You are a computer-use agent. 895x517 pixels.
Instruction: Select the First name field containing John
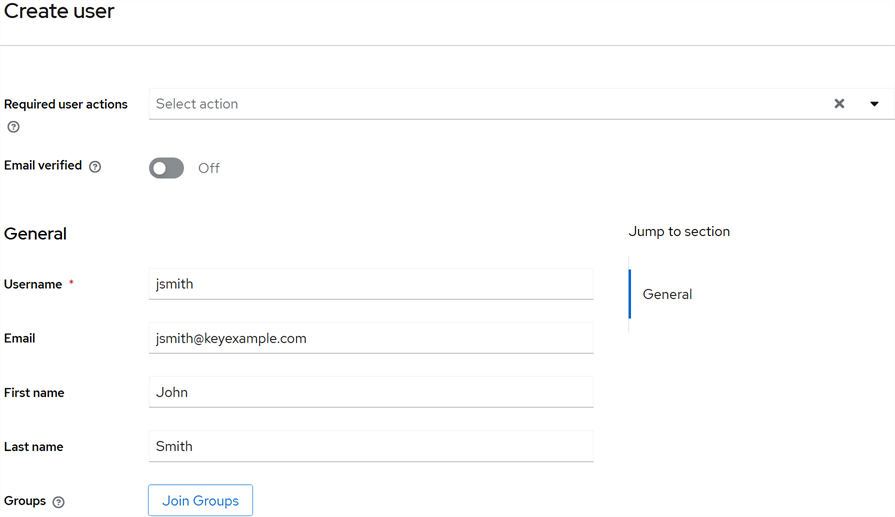(x=370, y=392)
